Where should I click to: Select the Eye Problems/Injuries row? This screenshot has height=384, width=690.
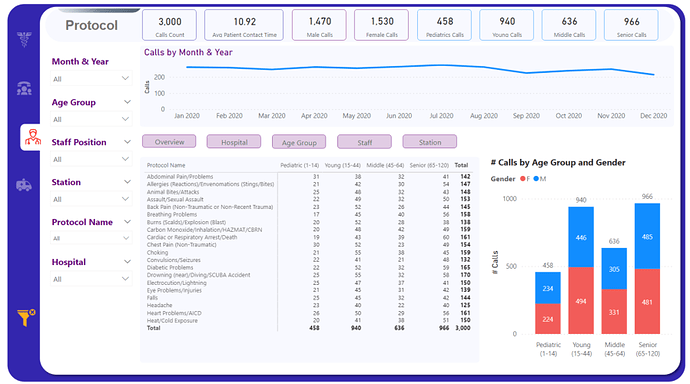(308, 290)
